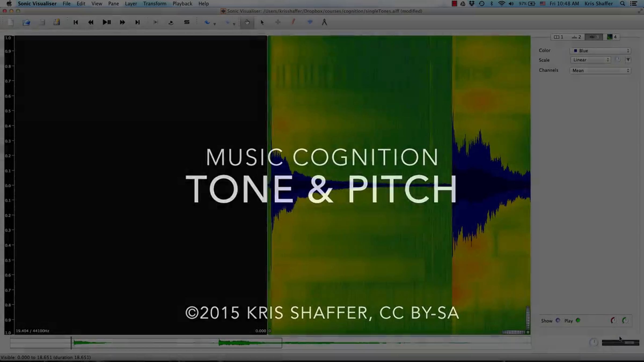Toggle the Show layer indicator

click(x=558, y=320)
